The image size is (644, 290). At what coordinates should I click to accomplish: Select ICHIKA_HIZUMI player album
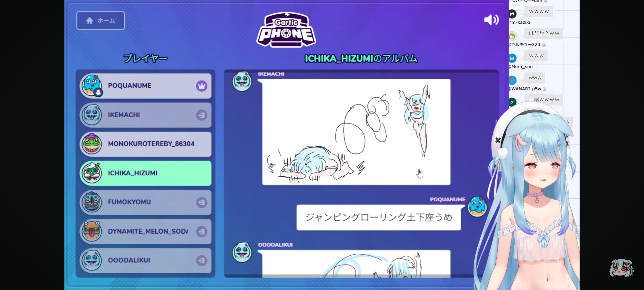[145, 173]
